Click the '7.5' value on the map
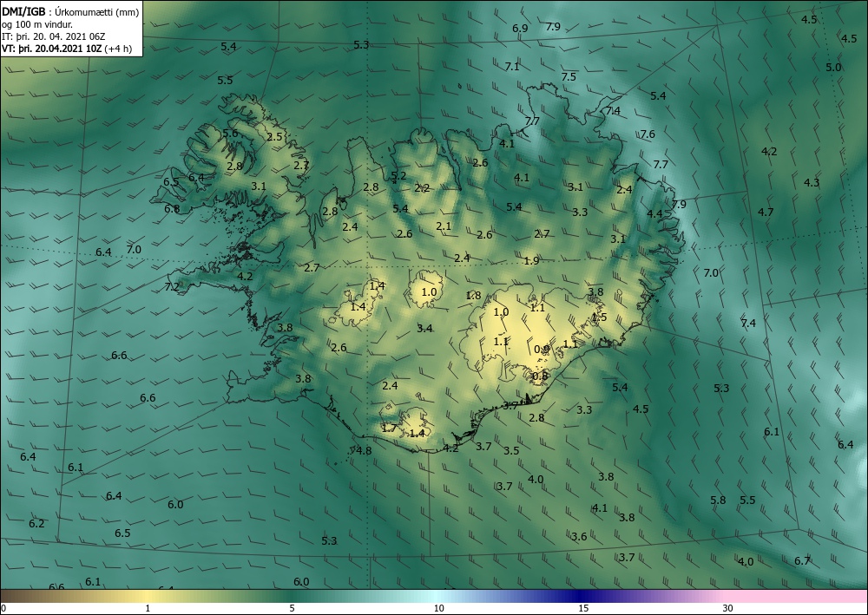This screenshot has width=868, height=615. tap(569, 77)
